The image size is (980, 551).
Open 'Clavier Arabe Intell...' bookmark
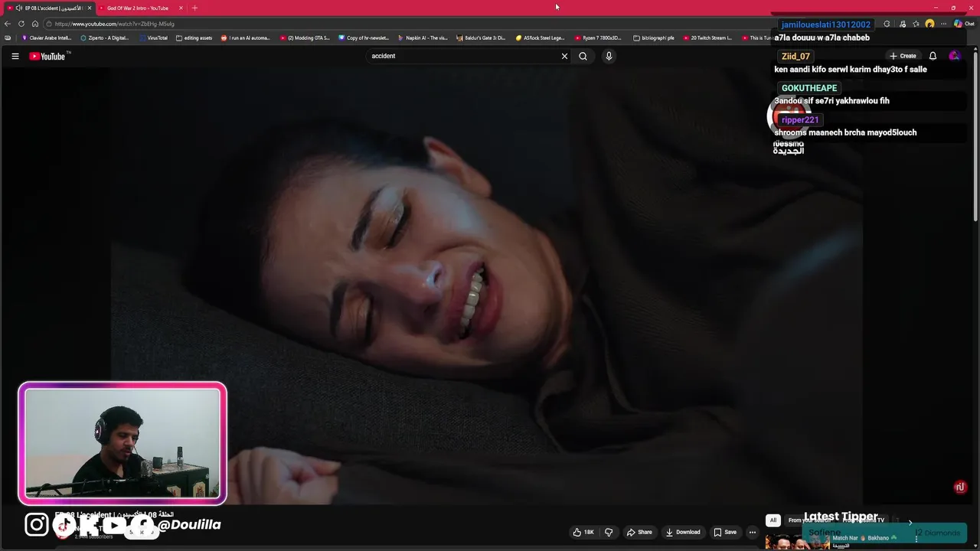(x=46, y=37)
